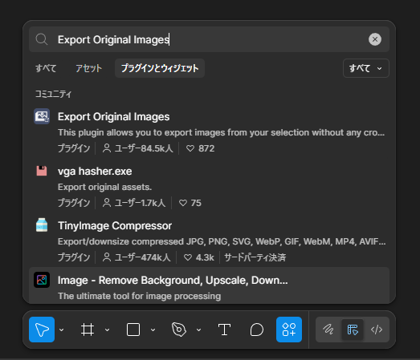The image size is (420, 360).
Task: Open the Move tool options chevron
Action: pos(62,330)
